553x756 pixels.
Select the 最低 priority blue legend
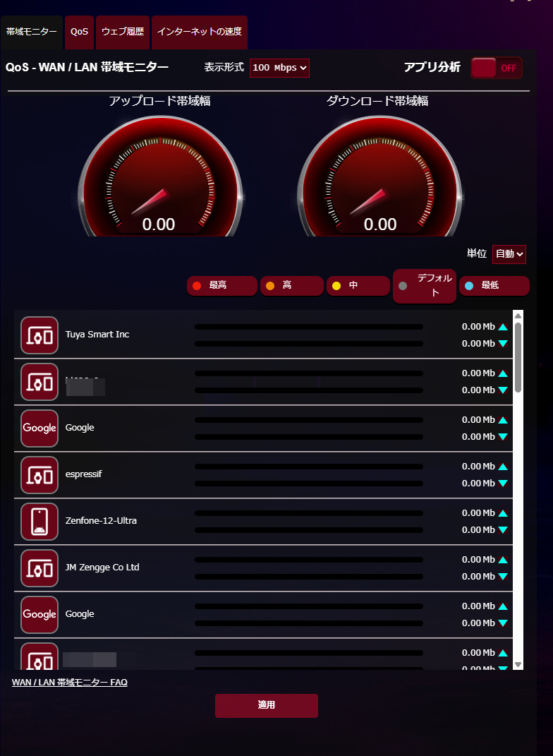point(494,285)
